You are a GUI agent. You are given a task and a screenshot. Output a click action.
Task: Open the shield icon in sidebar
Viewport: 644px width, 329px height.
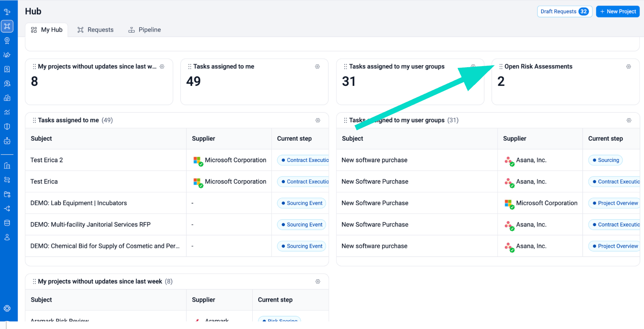coord(7,127)
